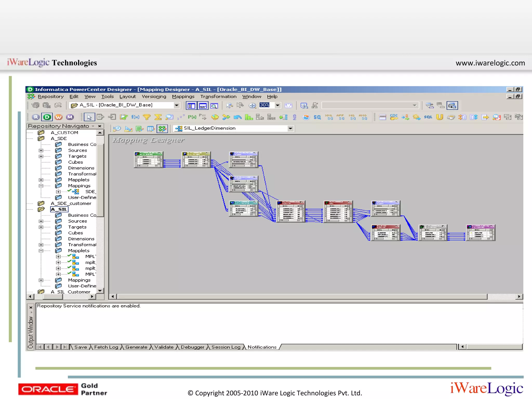This screenshot has width=532, height=399.
Task: Open the Mappings menu
Action: [183, 96]
